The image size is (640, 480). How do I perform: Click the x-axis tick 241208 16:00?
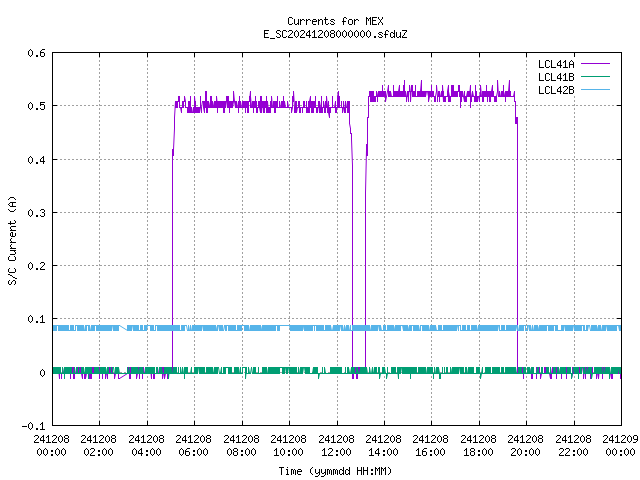430,445
